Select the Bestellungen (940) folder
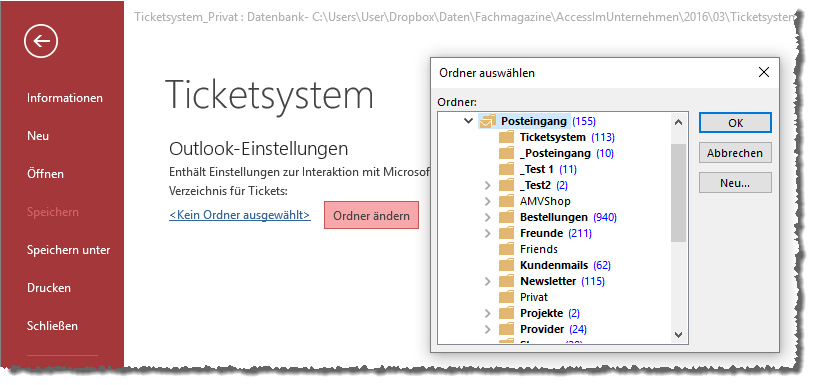 [x=568, y=217]
